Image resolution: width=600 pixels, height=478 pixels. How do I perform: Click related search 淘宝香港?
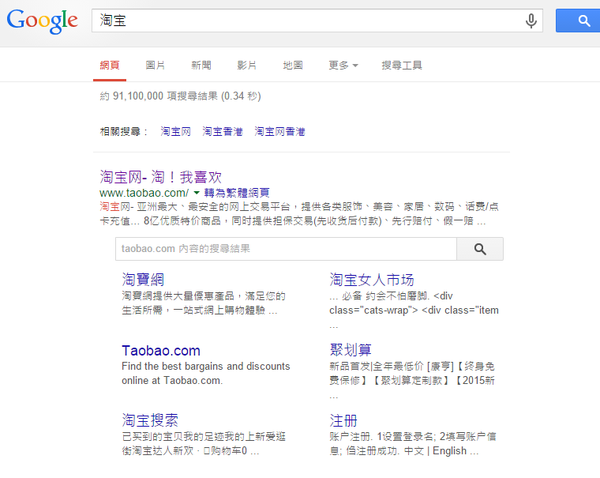[222, 132]
